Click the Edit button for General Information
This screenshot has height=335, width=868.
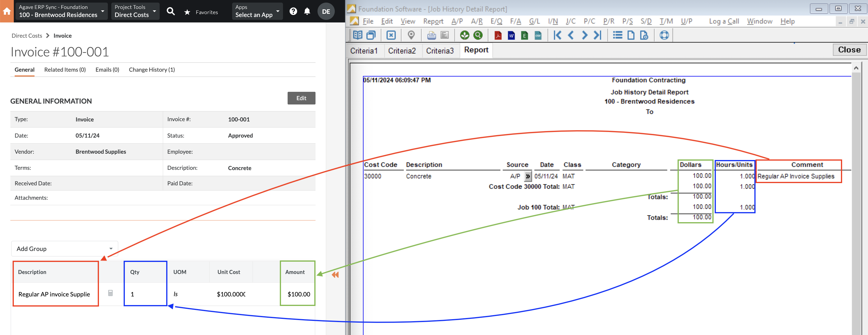pyautogui.click(x=301, y=98)
